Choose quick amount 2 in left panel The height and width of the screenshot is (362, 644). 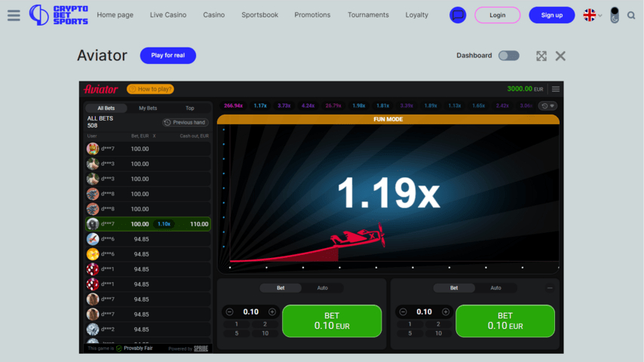coord(265,324)
